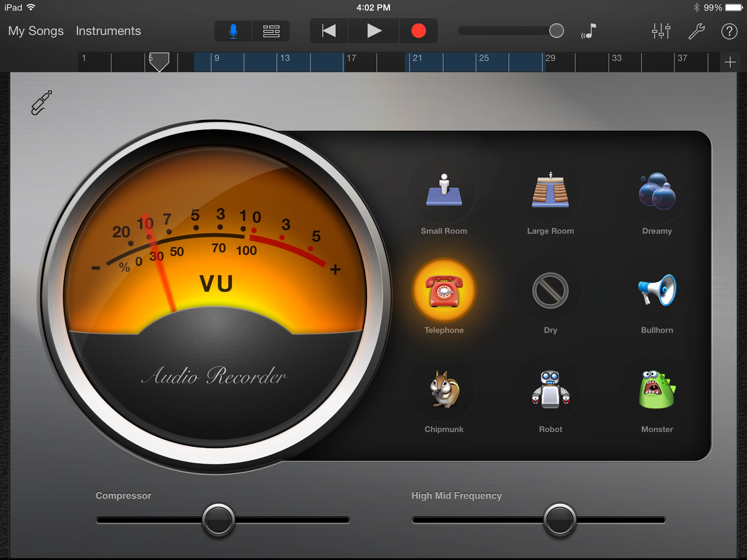Open My Songs browser
The width and height of the screenshot is (747, 560).
click(36, 31)
